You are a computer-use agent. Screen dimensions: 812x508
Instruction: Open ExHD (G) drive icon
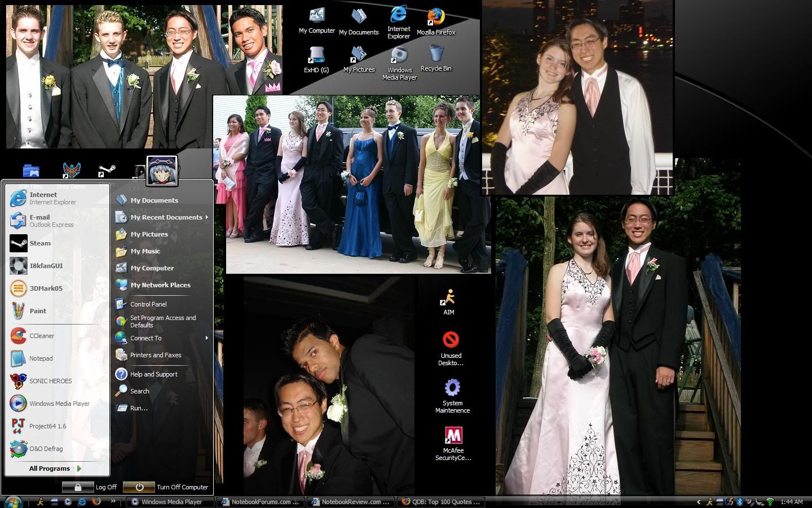[316, 60]
